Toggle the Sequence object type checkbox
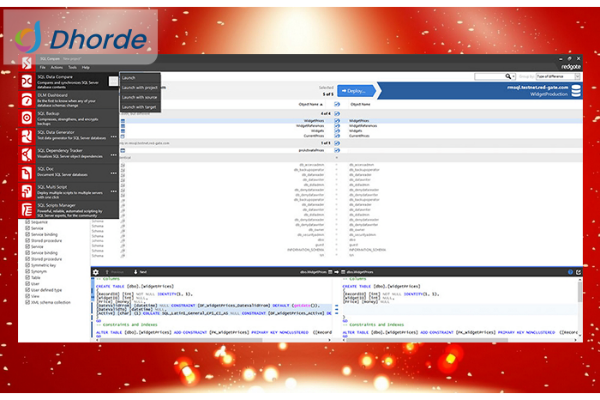This screenshot has width=600, height=400. (27, 220)
